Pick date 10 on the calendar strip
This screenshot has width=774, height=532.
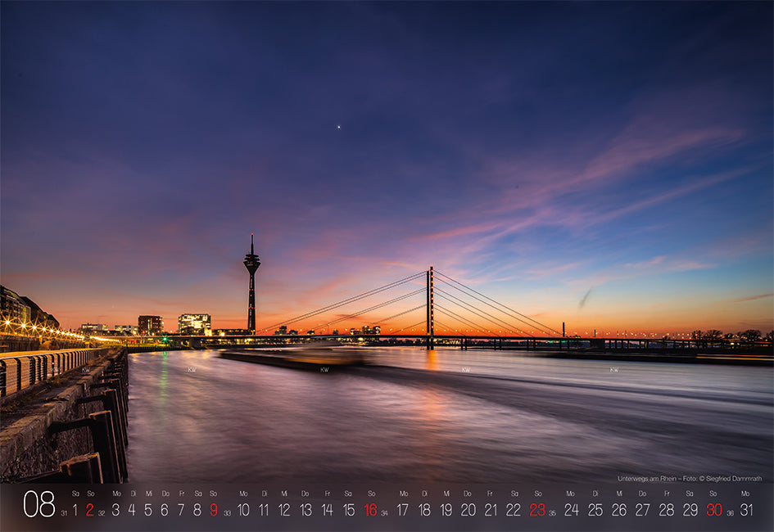click(x=243, y=510)
